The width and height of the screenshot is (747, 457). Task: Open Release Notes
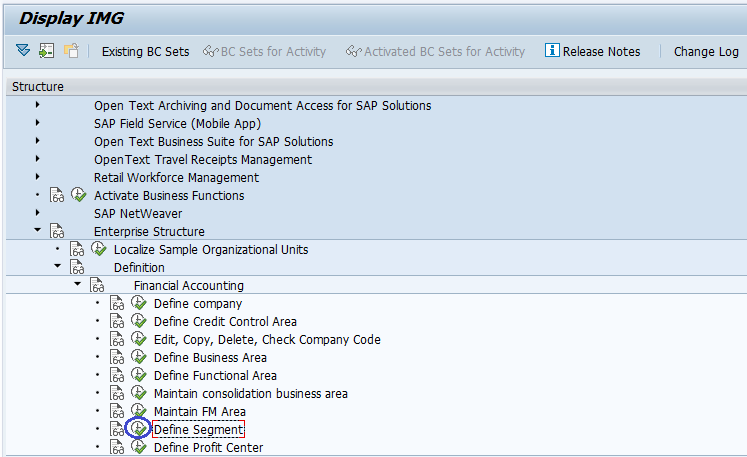593,51
